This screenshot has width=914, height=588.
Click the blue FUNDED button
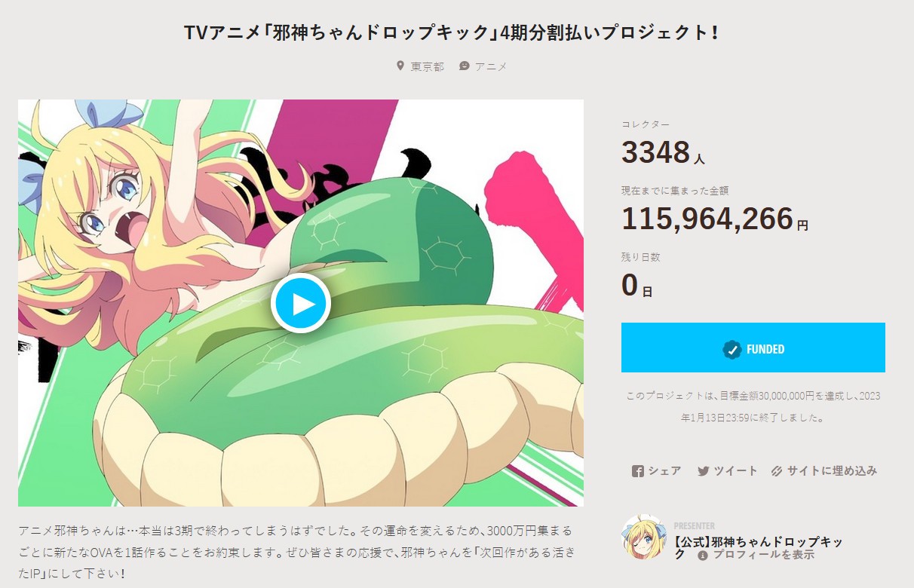coord(753,348)
